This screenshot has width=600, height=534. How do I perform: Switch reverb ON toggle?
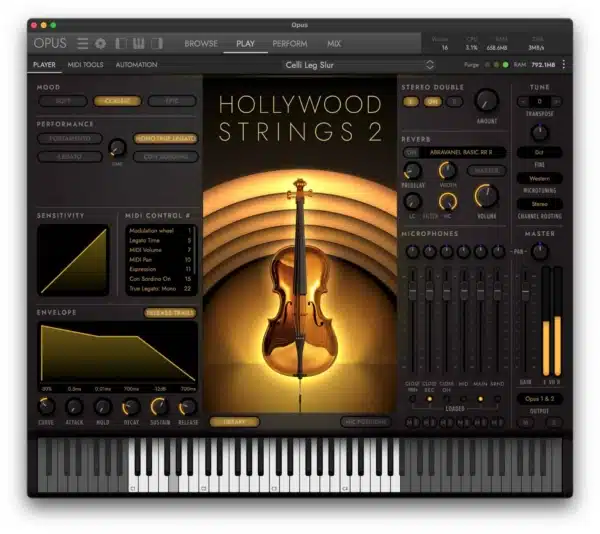click(x=412, y=152)
